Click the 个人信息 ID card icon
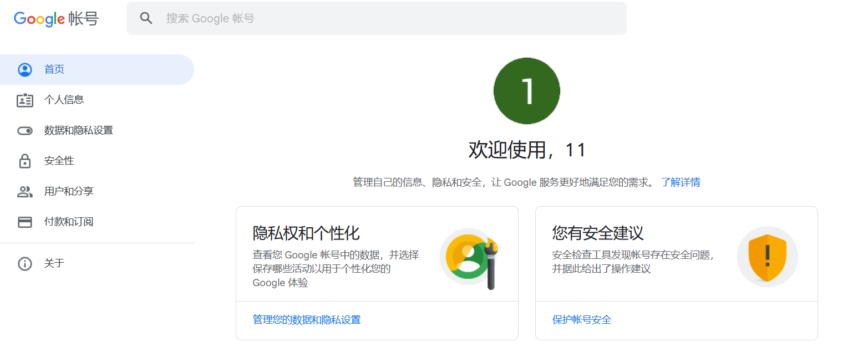Viewport: 868px width, 352px height. coord(25,100)
